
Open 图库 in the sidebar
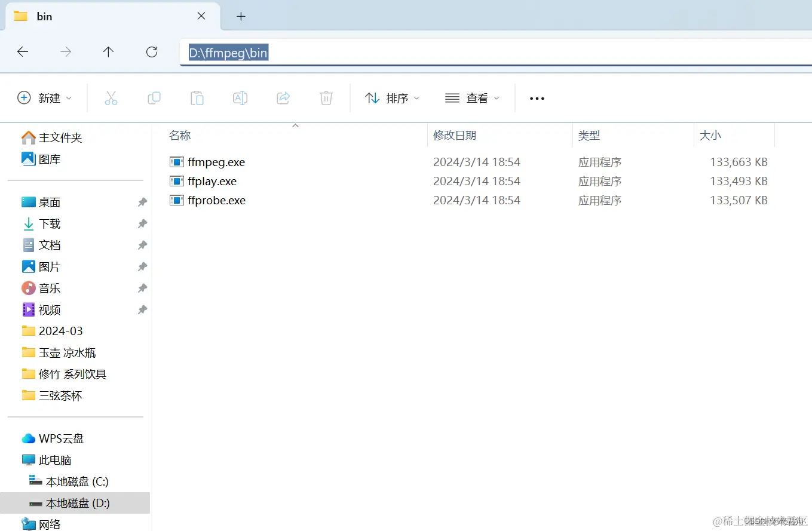coord(41,159)
